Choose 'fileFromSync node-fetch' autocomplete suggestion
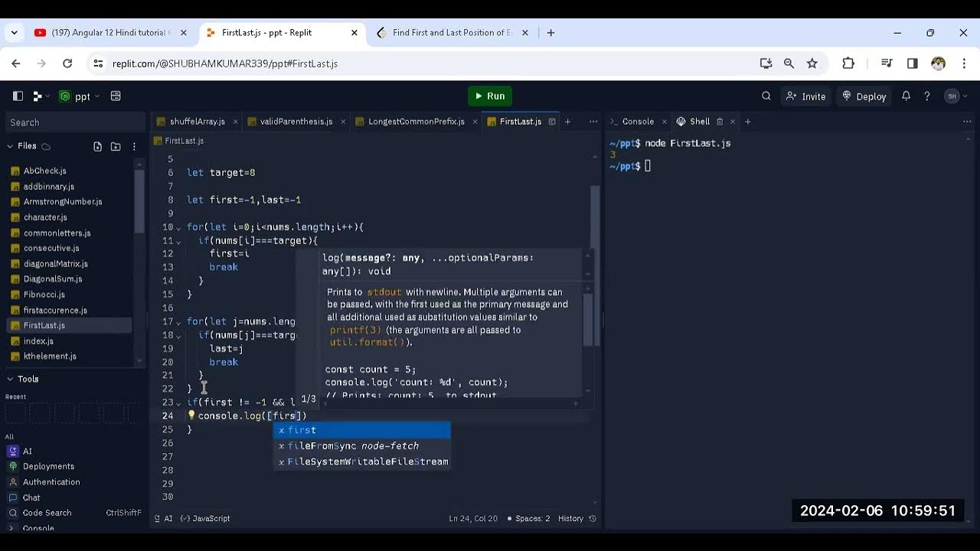The width and height of the screenshot is (980, 551). (362, 446)
